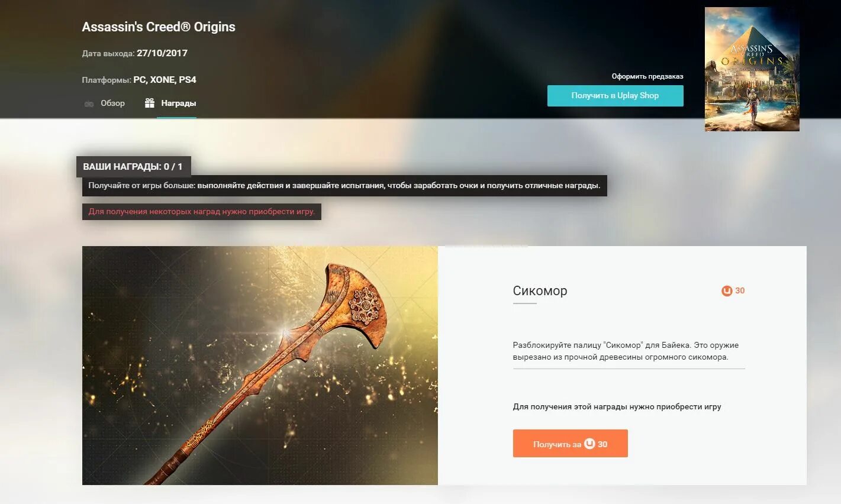
Task: Click the Uplay coin icon showing 30 points
Action: 727,290
